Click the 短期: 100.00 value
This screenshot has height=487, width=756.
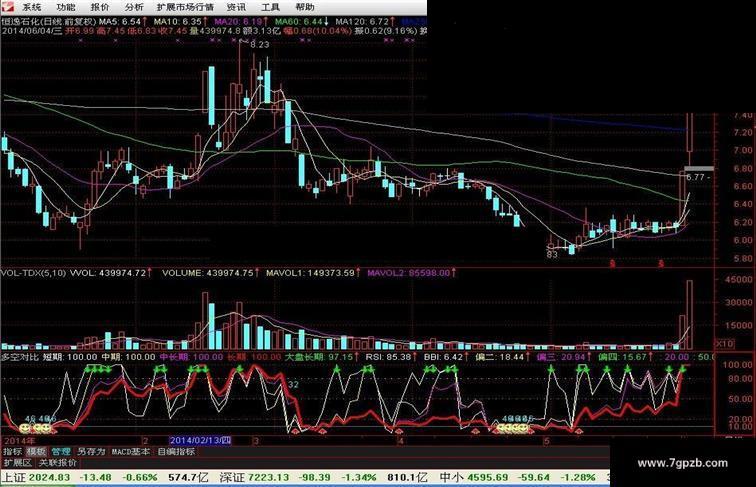pyautogui.click(x=70, y=357)
